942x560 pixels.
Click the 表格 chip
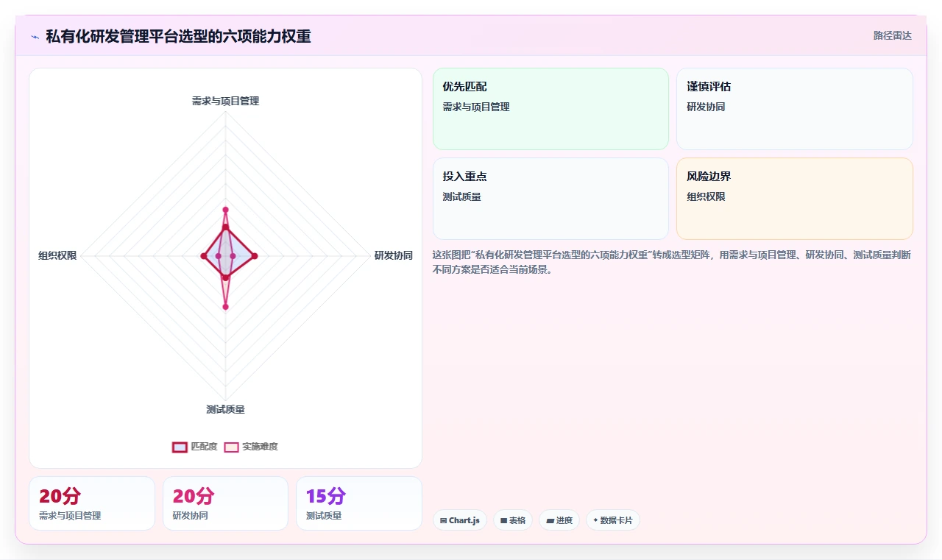(513, 520)
